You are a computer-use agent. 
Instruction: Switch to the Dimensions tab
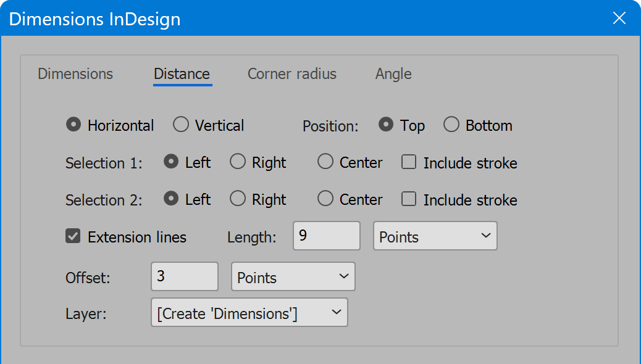point(75,74)
